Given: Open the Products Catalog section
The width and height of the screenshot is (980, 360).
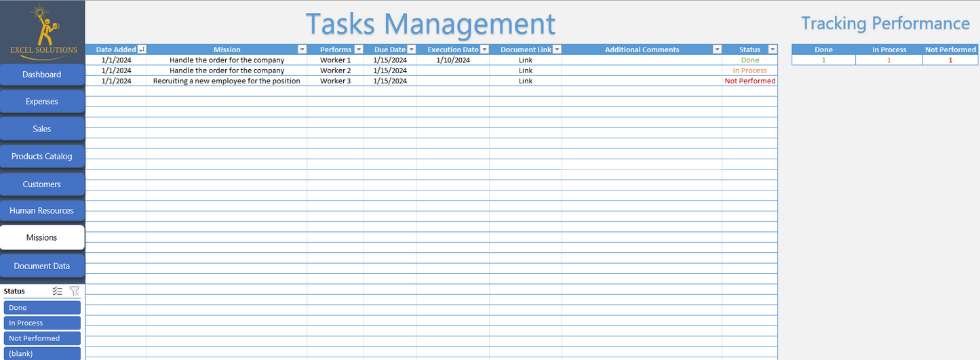Looking at the screenshot, I should pyautogui.click(x=42, y=157).
